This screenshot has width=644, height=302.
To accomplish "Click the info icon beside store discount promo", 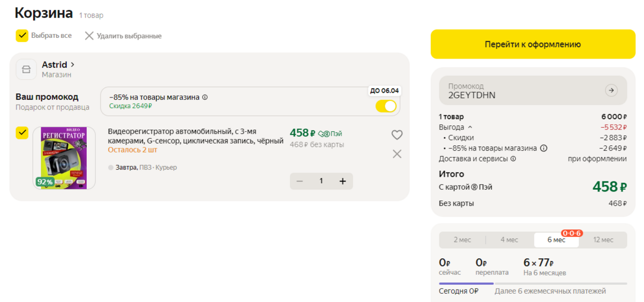I will click(205, 98).
